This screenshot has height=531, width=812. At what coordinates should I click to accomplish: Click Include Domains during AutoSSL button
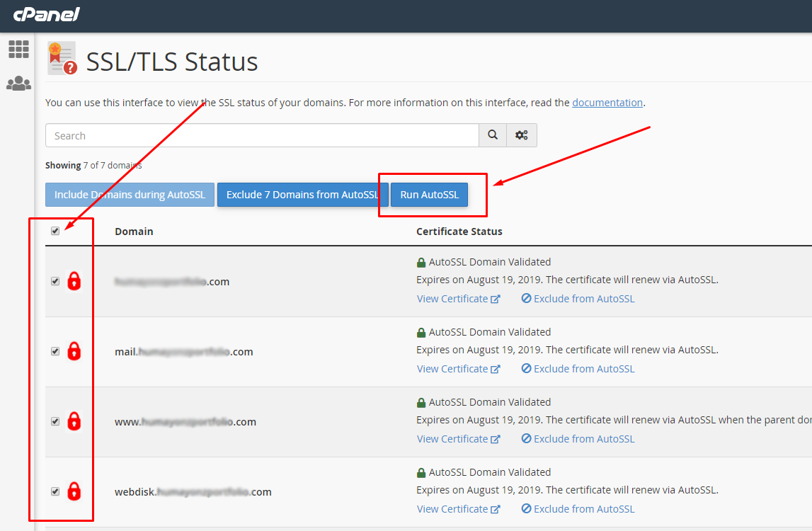point(130,195)
